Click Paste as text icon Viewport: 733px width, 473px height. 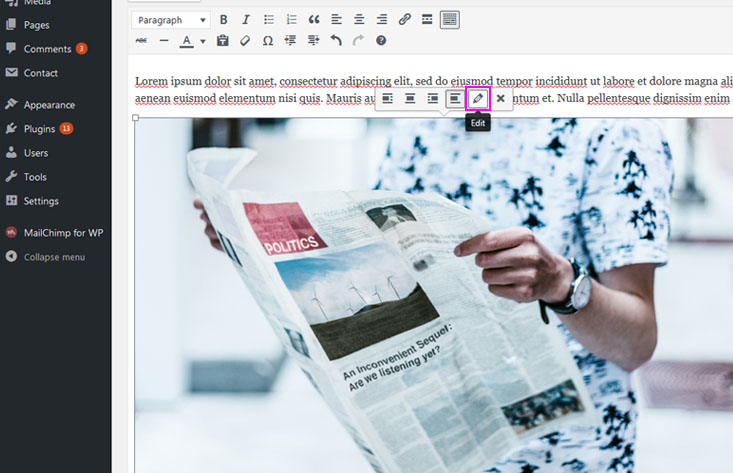click(x=223, y=41)
